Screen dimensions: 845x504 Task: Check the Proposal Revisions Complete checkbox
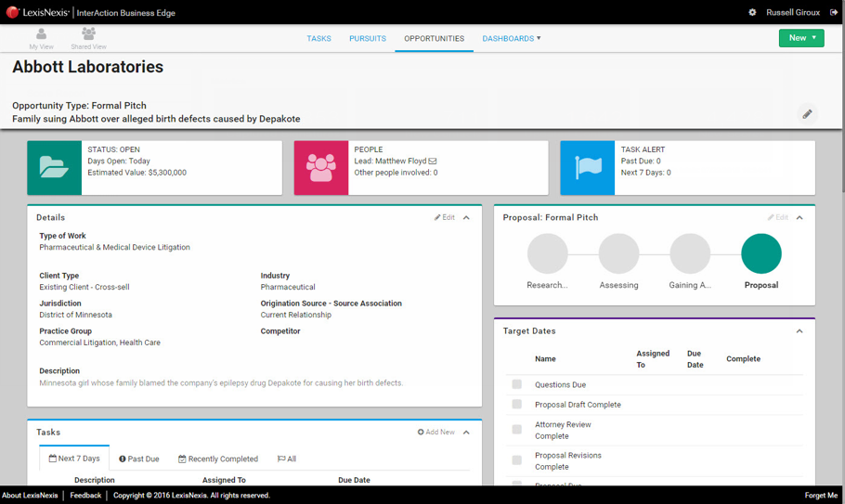tap(517, 459)
